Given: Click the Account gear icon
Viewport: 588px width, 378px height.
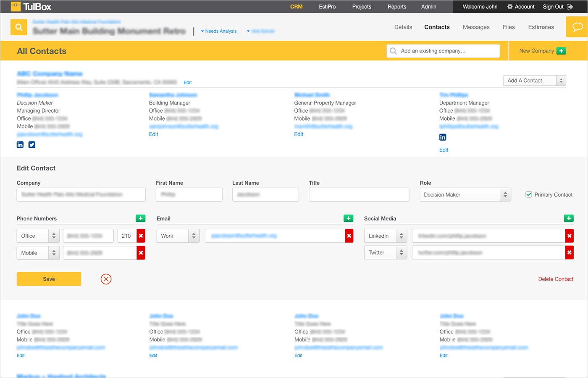Looking at the screenshot, I should tap(510, 7).
